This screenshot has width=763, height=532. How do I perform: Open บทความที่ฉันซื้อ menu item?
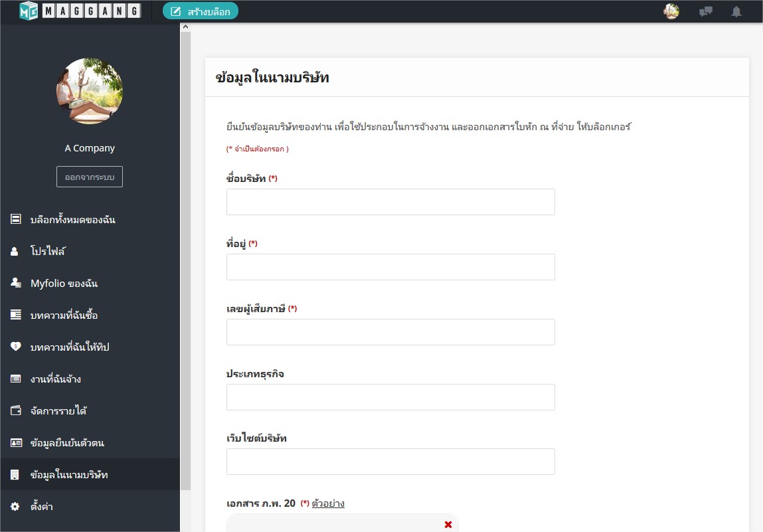(90, 315)
